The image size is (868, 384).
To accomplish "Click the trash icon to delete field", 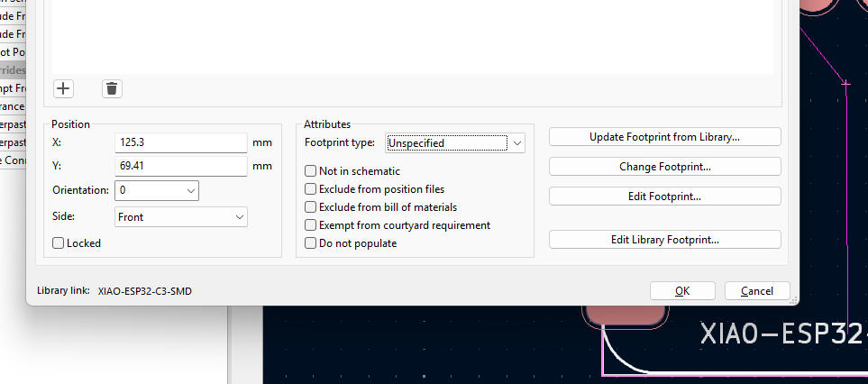I will coord(112,88).
